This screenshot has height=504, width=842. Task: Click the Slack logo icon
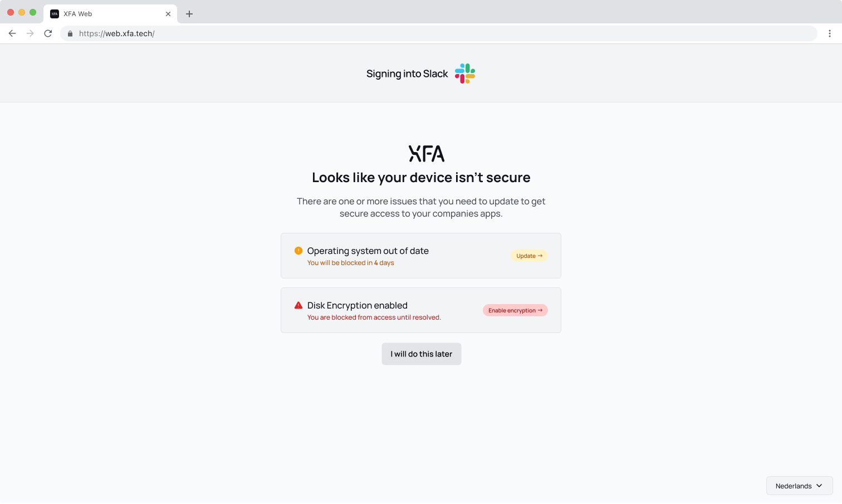pos(465,74)
